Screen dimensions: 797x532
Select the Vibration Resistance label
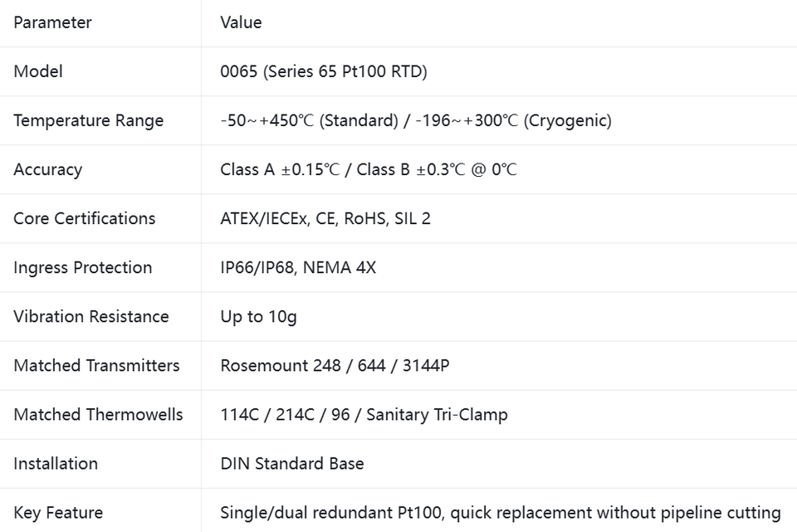click(x=91, y=316)
